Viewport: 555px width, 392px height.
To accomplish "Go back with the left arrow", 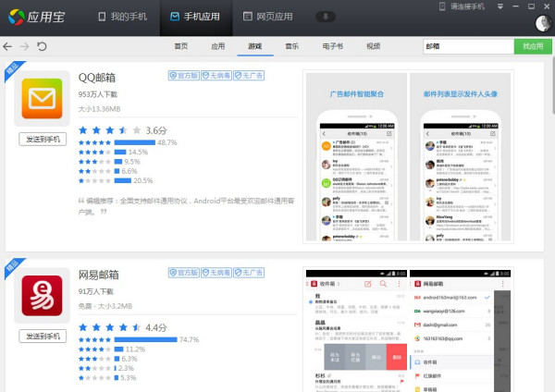I will [7, 46].
